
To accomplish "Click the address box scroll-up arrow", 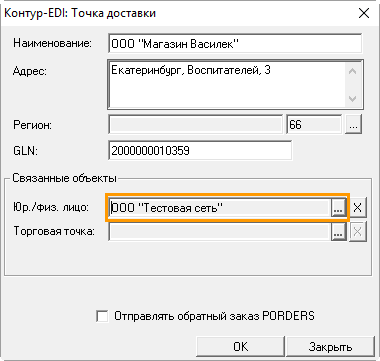I will tap(353, 71).
